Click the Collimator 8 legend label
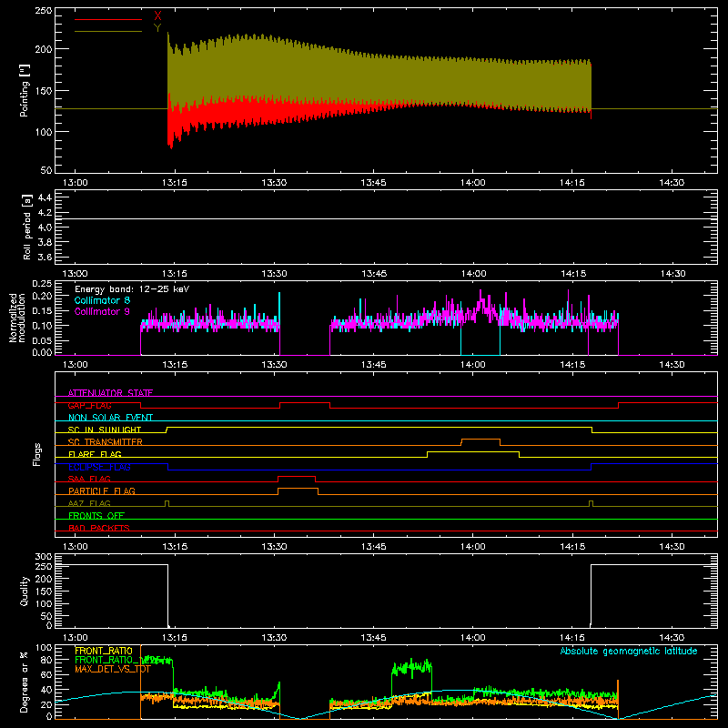 pyautogui.click(x=102, y=300)
